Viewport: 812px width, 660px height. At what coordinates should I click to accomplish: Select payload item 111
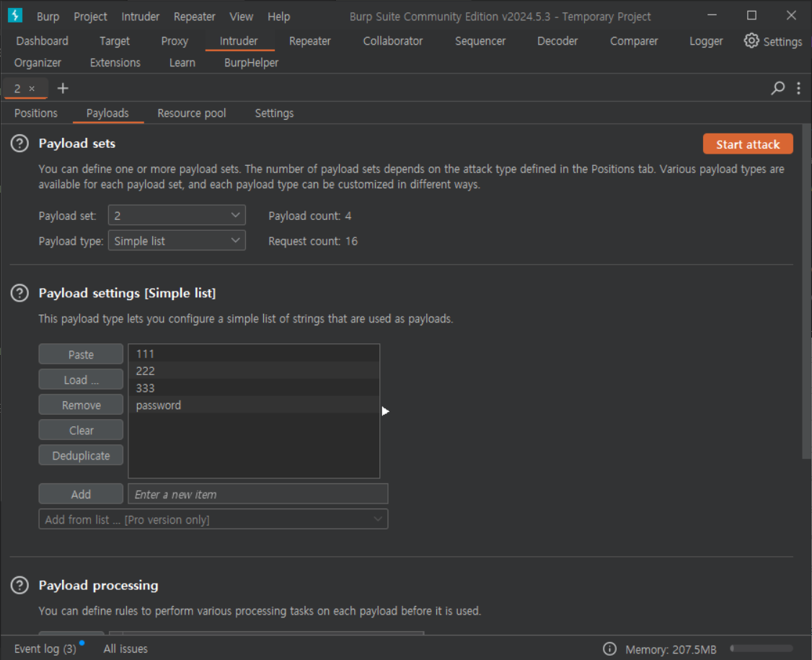pos(254,353)
